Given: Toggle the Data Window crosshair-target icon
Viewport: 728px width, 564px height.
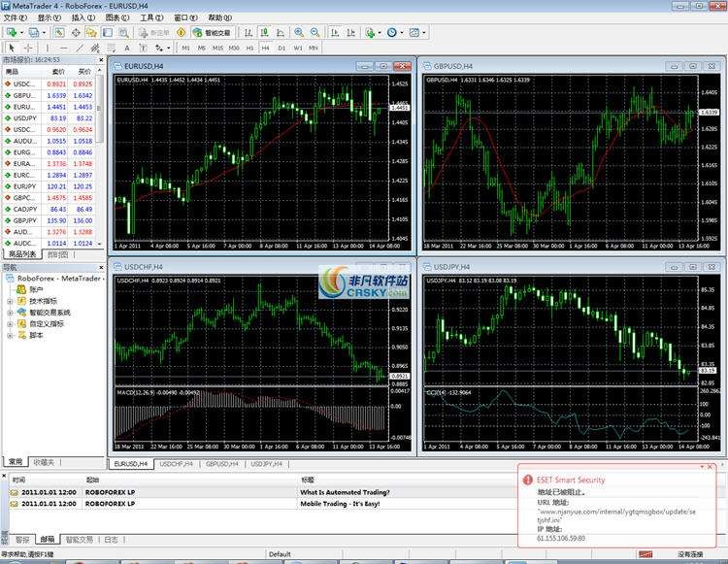Looking at the screenshot, I should coord(76,32).
